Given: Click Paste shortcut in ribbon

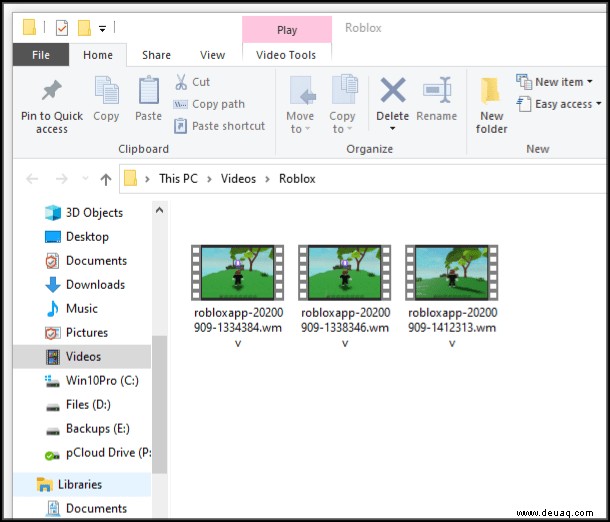Looking at the screenshot, I should (x=220, y=126).
